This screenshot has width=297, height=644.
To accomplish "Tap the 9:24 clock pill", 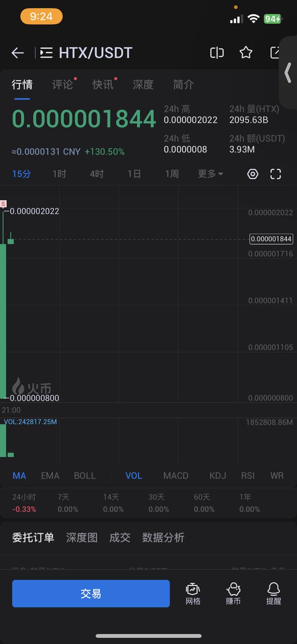I will 41,17.
